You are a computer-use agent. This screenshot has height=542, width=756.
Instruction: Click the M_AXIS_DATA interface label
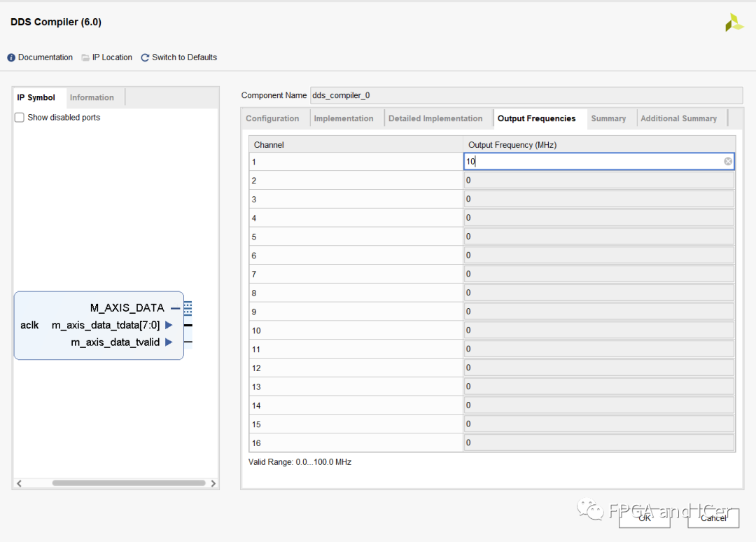point(127,307)
